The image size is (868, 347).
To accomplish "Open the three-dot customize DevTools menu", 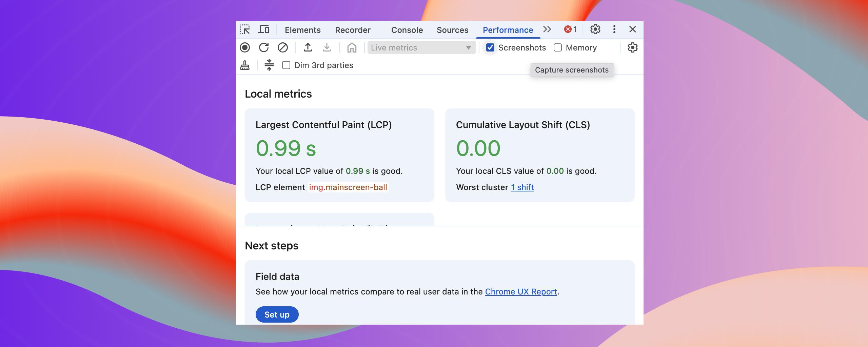I will [x=614, y=29].
